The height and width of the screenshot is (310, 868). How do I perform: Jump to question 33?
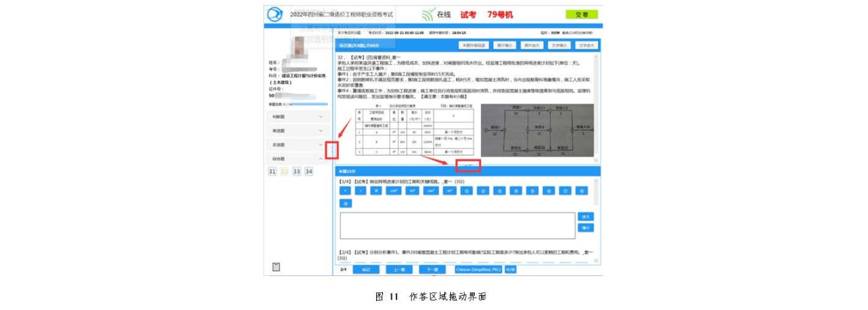(x=297, y=171)
